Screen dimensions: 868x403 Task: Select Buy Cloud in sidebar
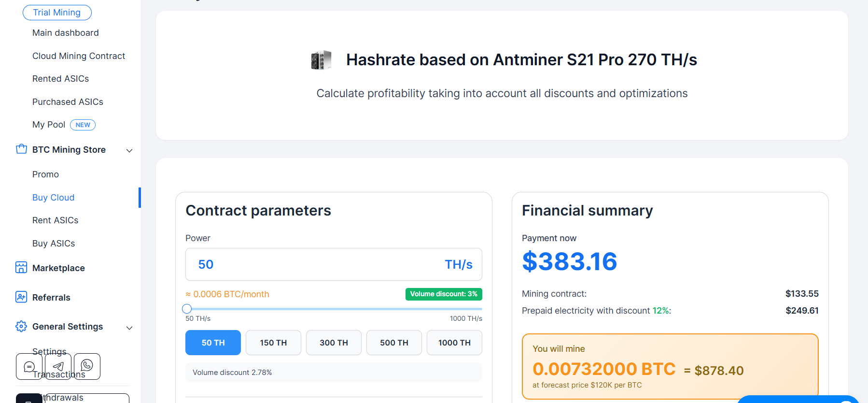point(53,198)
